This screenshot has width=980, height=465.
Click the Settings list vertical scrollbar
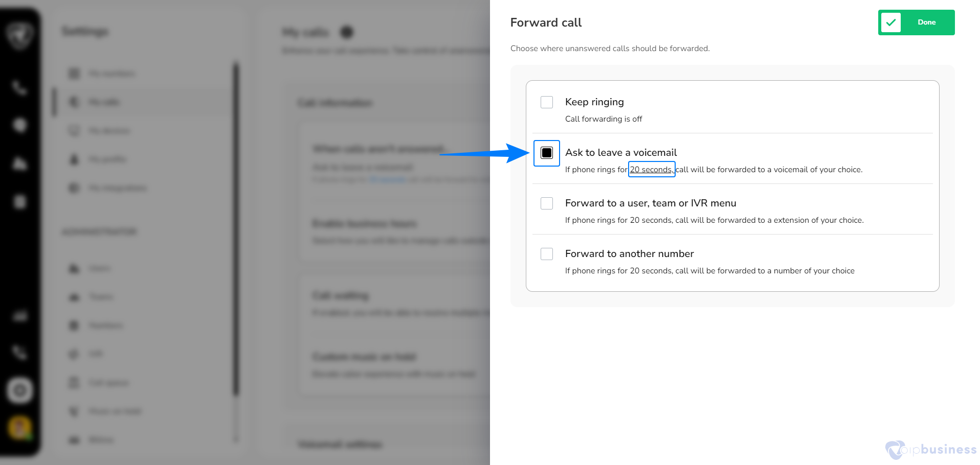(x=236, y=230)
